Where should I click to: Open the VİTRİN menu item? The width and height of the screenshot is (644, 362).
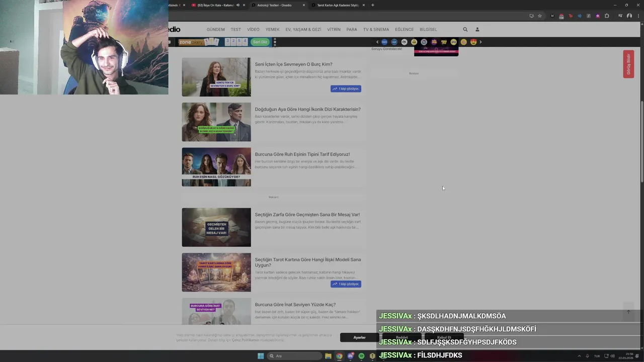coord(334,30)
